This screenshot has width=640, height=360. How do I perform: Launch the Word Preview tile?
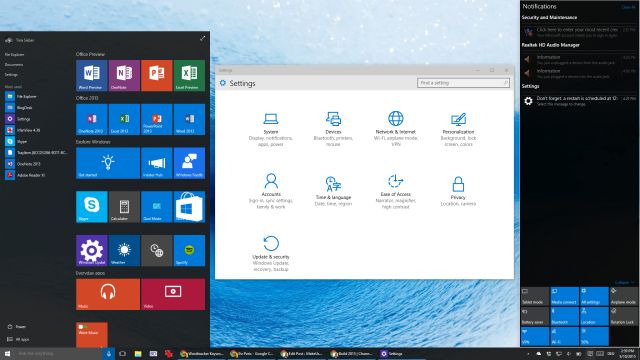(x=92, y=76)
